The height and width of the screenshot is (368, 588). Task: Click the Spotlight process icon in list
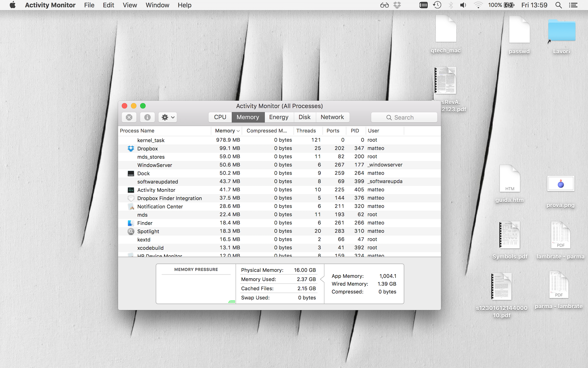point(131,231)
